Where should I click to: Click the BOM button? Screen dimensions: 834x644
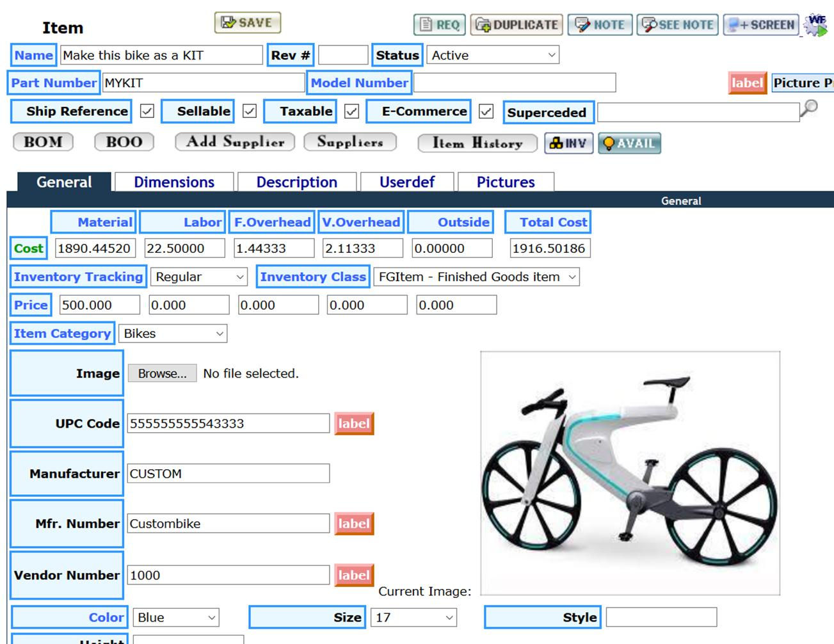point(43,142)
